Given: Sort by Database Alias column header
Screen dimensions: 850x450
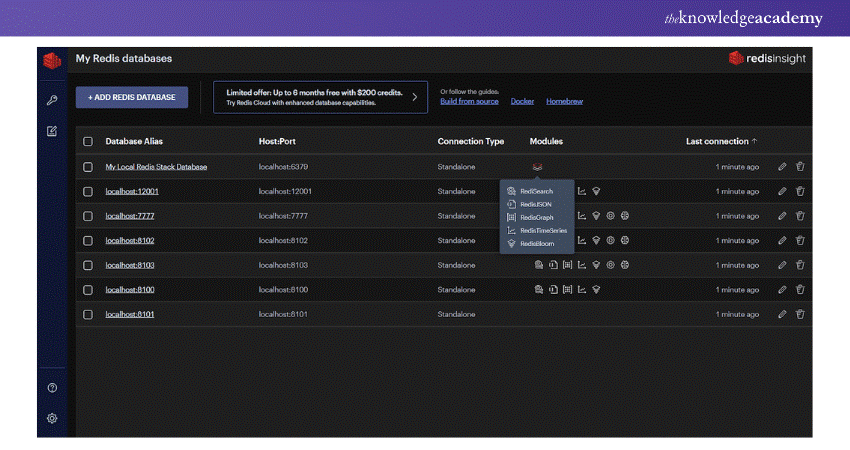Looking at the screenshot, I should coord(134,142).
